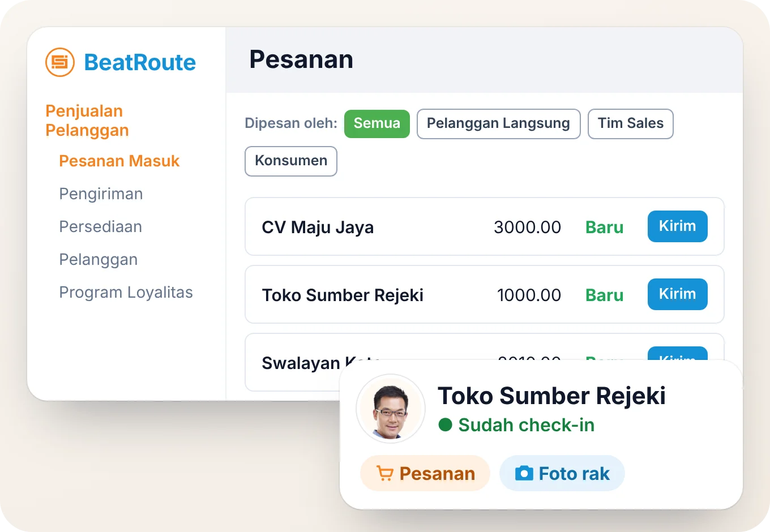Select Toko Sumber Rejeki in the order list

[x=343, y=295]
